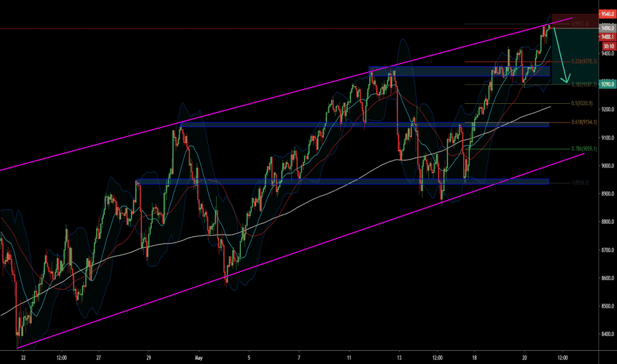Screen dimensions: 617x364
Task: Select the red 9488.1 current price label
Action: (607, 36)
